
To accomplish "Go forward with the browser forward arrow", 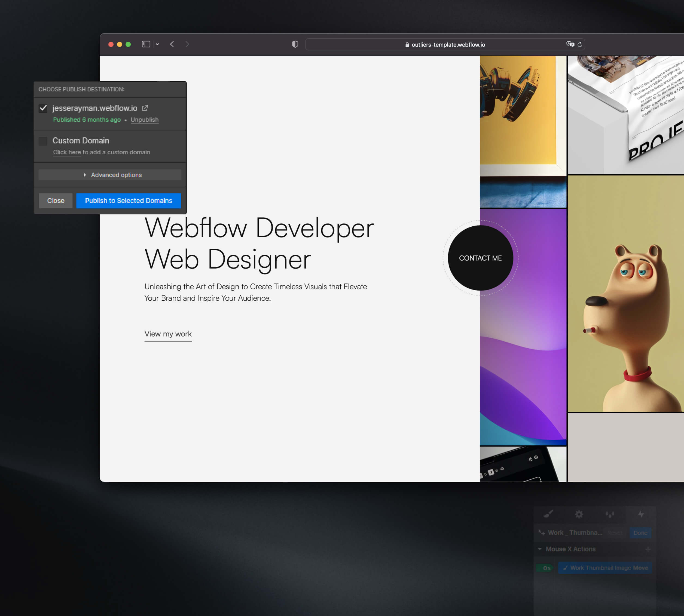I will 187,44.
